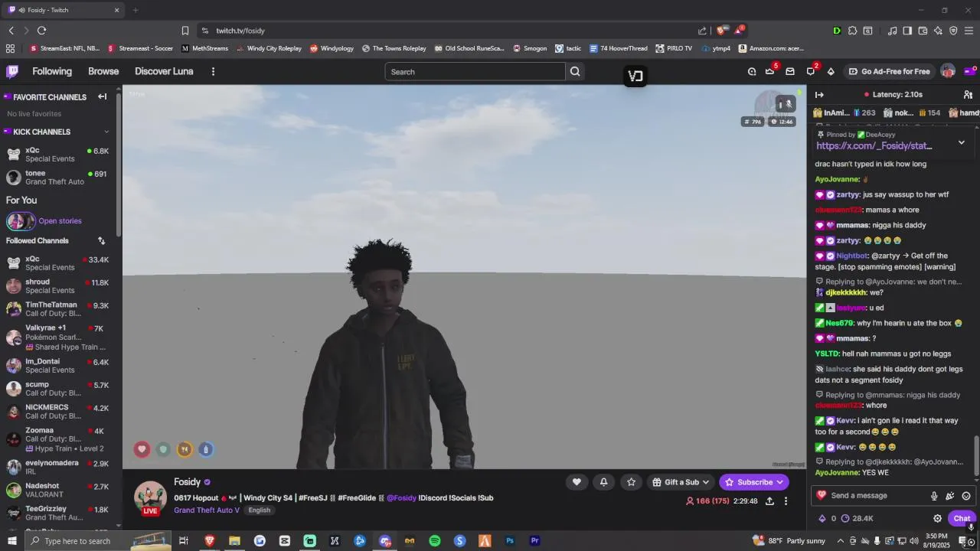980x551 pixels.
Task: Open the Twitch inbox envelope icon
Action: (790, 71)
